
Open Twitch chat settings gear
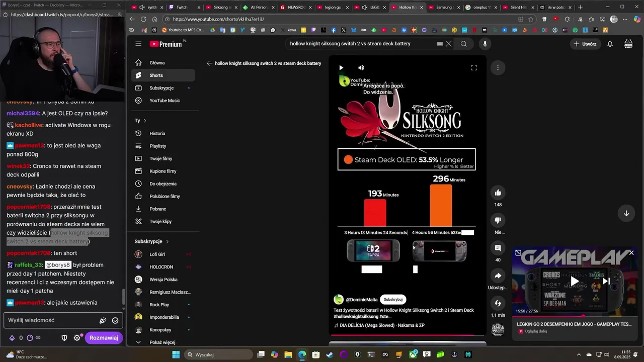77,338
